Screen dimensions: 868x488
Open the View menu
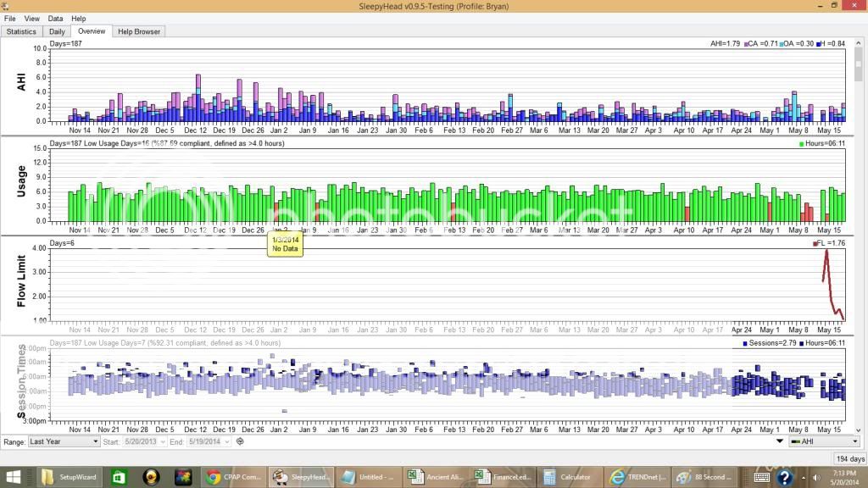click(31, 19)
